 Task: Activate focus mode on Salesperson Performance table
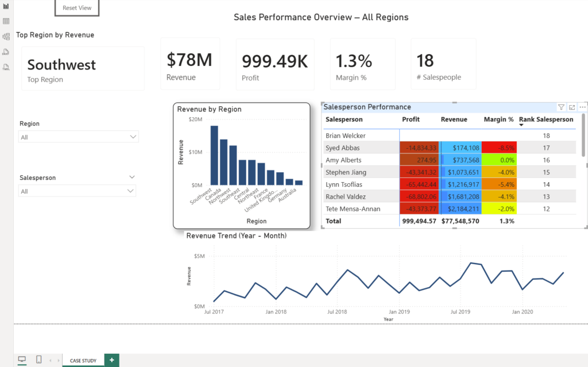(572, 107)
